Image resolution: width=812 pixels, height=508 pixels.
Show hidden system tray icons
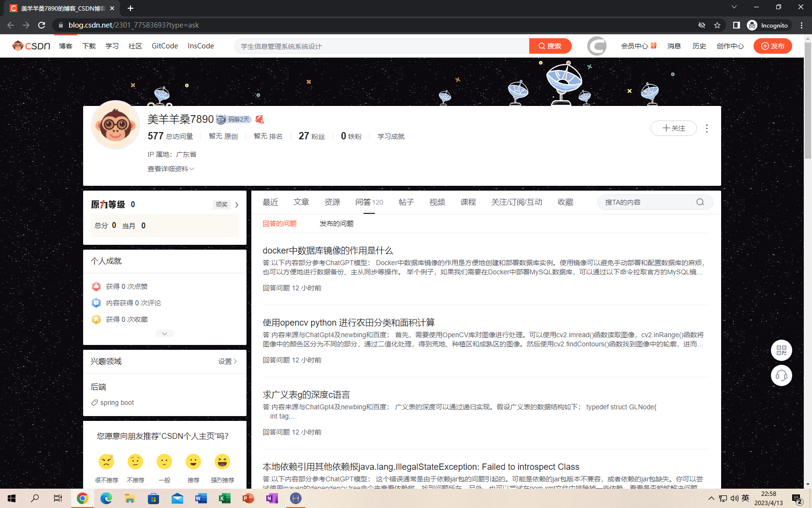click(x=711, y=498)
